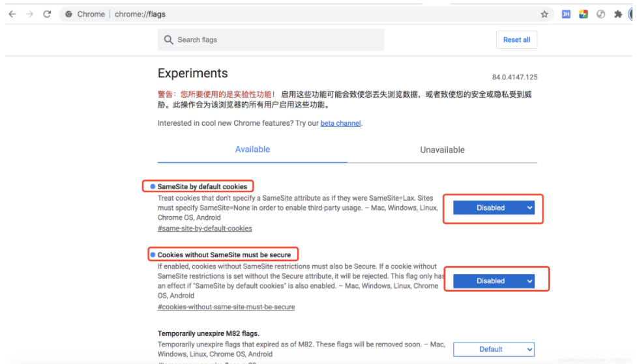Click the Experiments heading
The image size is (637, 364).
coord(192,74)
